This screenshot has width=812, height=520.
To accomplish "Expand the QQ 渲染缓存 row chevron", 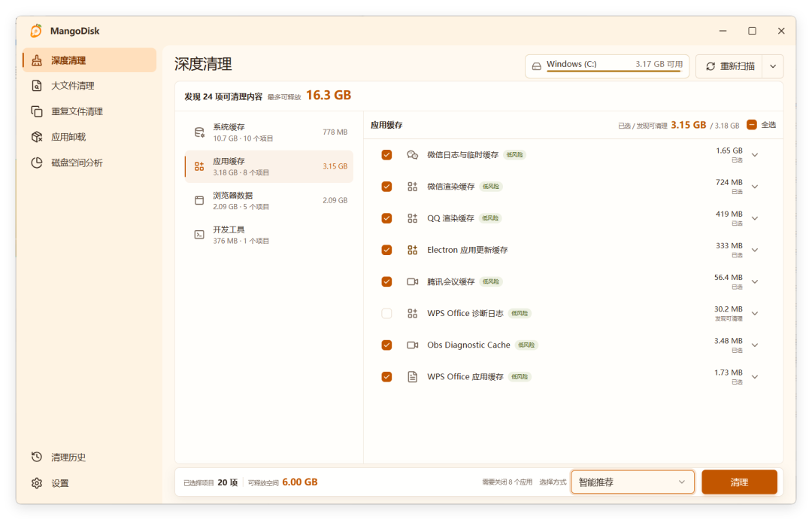I will (x=755, y=218).
